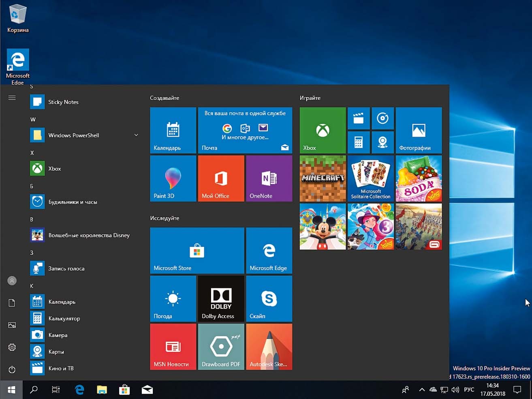The height and width of the screenshot is (399, 532).
Task: Show hidden system tray icons
Action: pos(422,390)
